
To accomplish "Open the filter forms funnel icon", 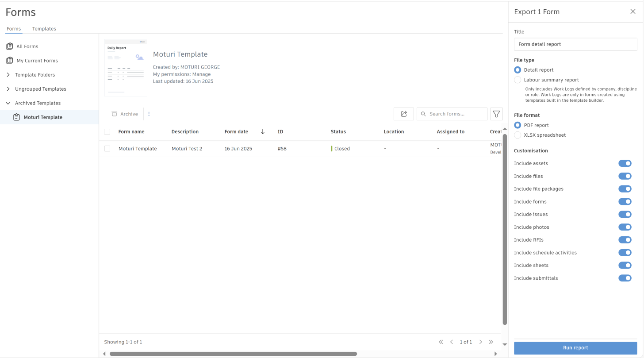I will pos(496,114).
